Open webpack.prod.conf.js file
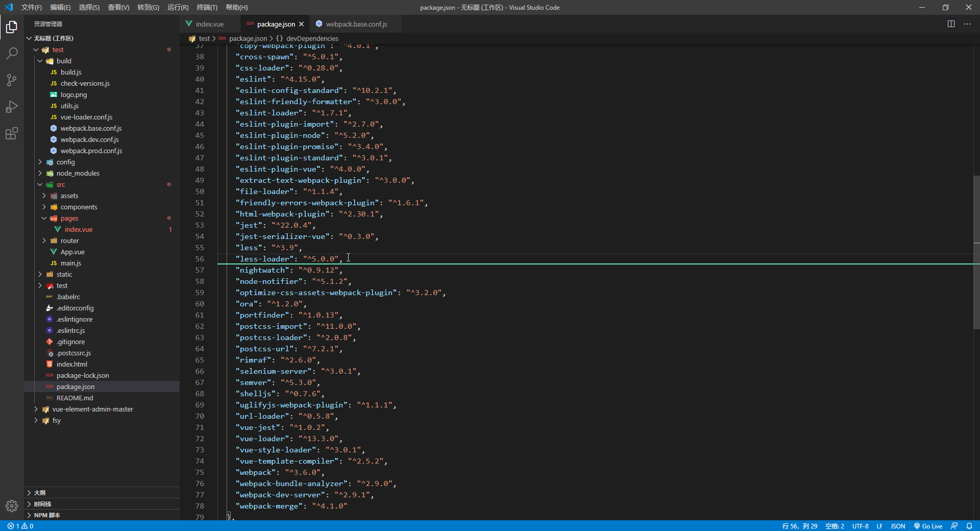The width and height of the screenshot is (980, 531). click(x=102, y=151)
